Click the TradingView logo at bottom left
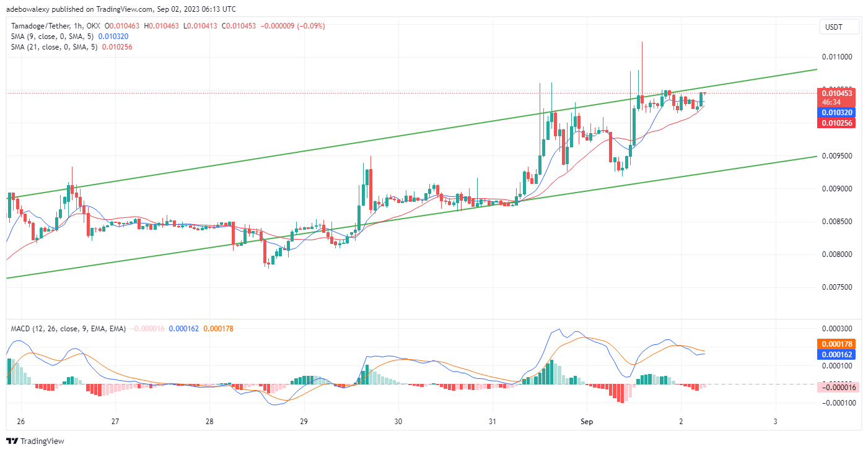Screen dimensions: 868x452 click(x=35, y=441)
